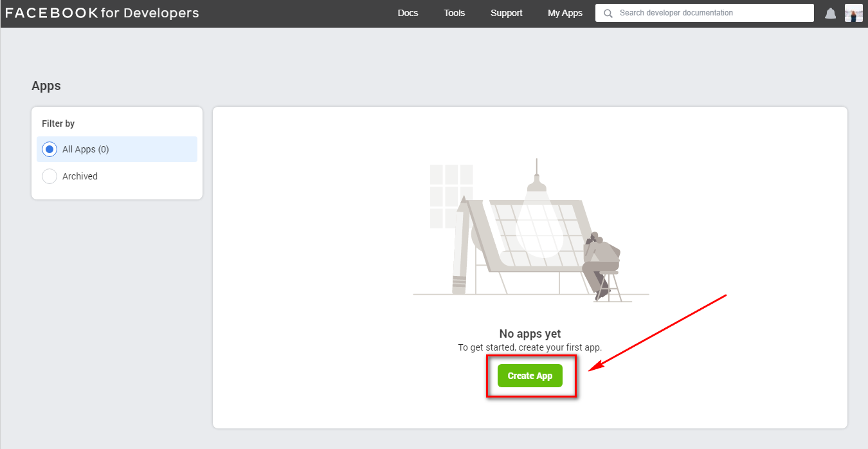Go to My Apps
Image resolution: width=868 pixels, height=449 pixels.
pos(565,13)
